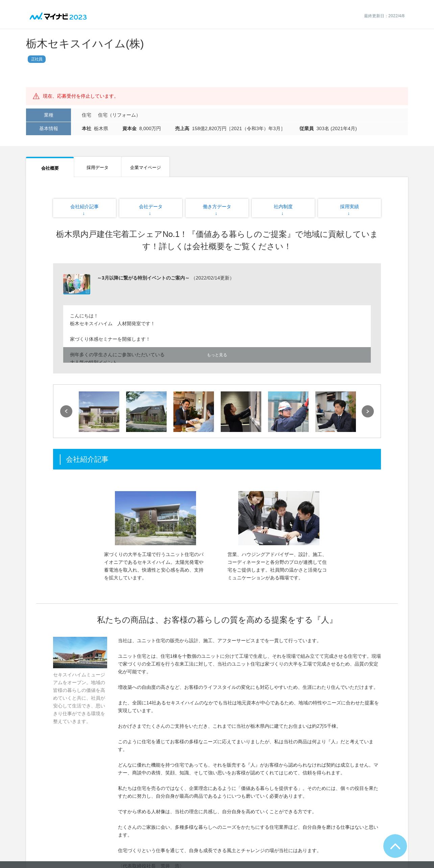434x868 pixels.
Task: Click the caption beginning 営業、ハウジングアドバイザー
Action: [278, 566]
